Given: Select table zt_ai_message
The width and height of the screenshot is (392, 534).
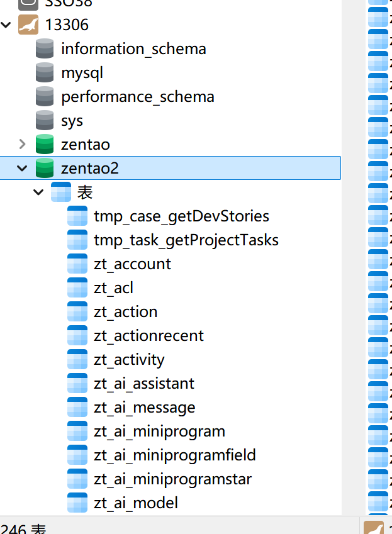Looking at the screenshot, I should [x=145, y=408].
